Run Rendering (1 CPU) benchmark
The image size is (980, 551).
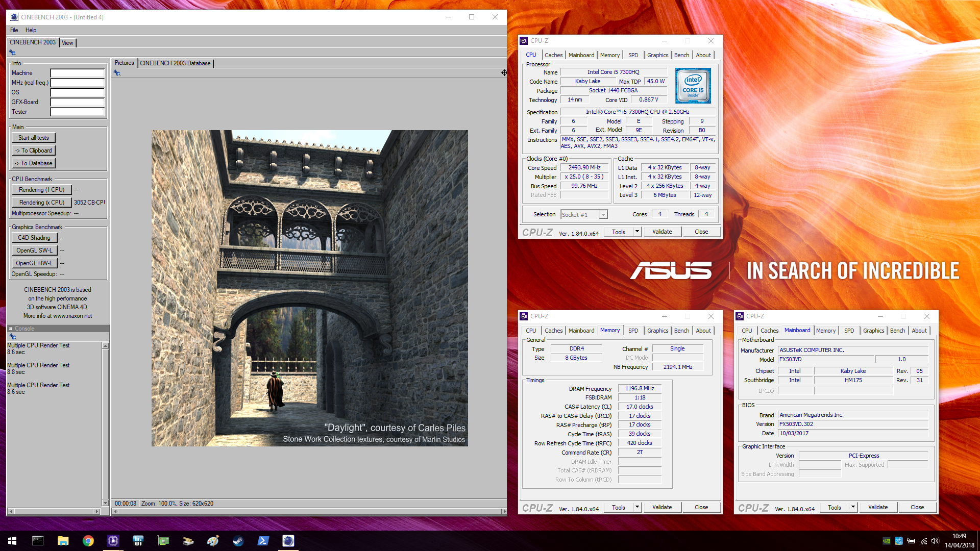click(42, 190)
